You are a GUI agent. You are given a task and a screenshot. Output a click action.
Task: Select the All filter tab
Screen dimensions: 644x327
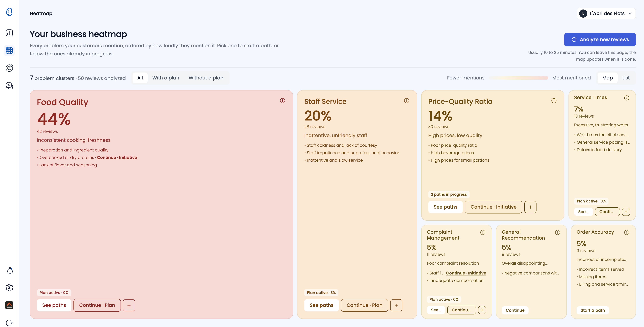tap(140, 78)
